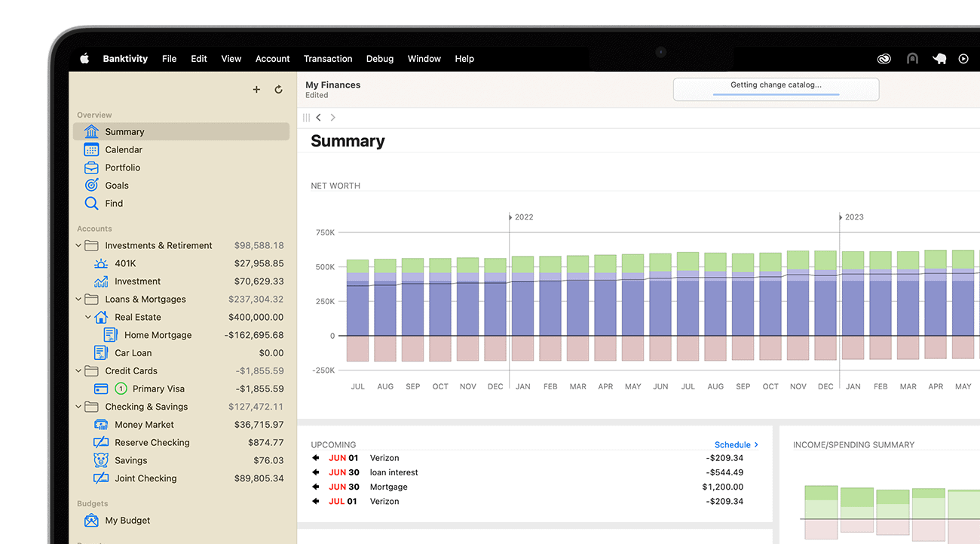The height and width of the screenshot is (544, 980).
Task: Click the catalog progress bar
Action: click(x=776, y=94)
